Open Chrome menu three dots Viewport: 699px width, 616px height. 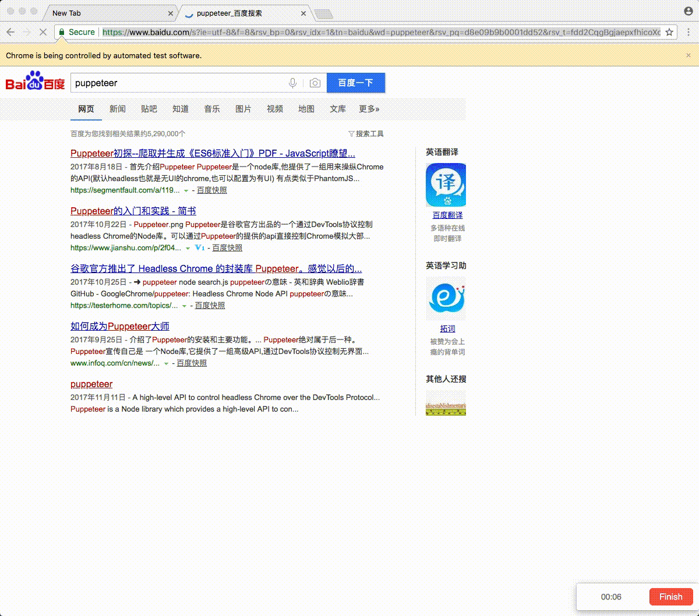click(x=687, y=32)
